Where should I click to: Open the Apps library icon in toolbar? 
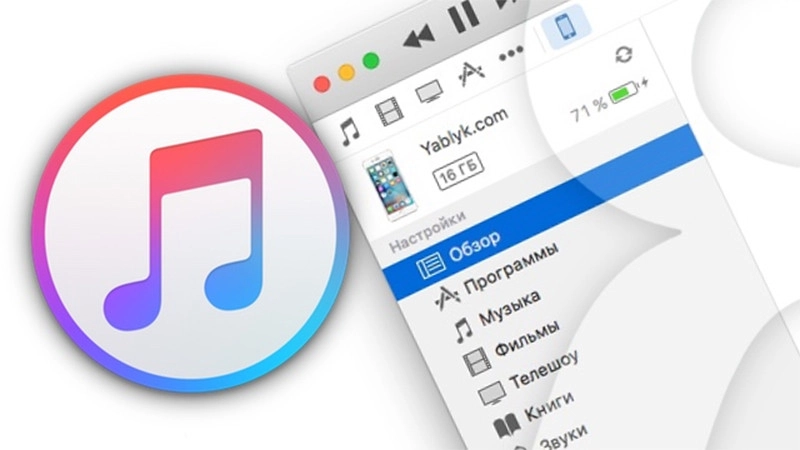[470, 74]
